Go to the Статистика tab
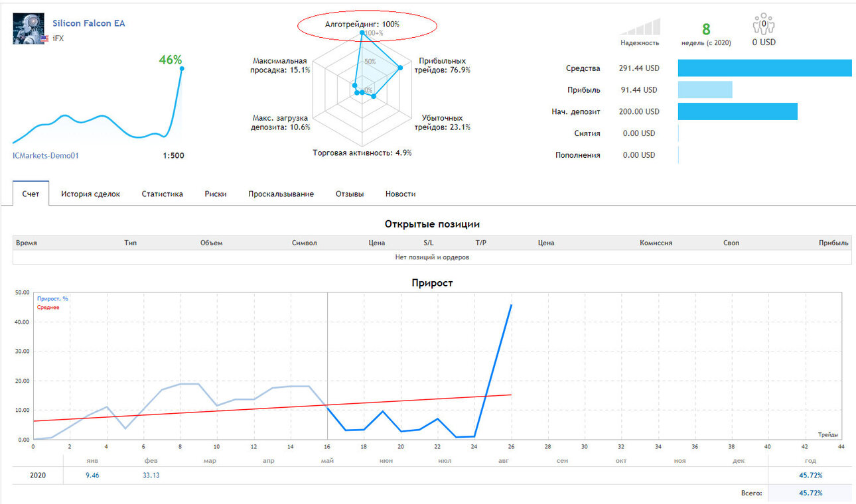This screenshot has height=504, width=856. 162,194
